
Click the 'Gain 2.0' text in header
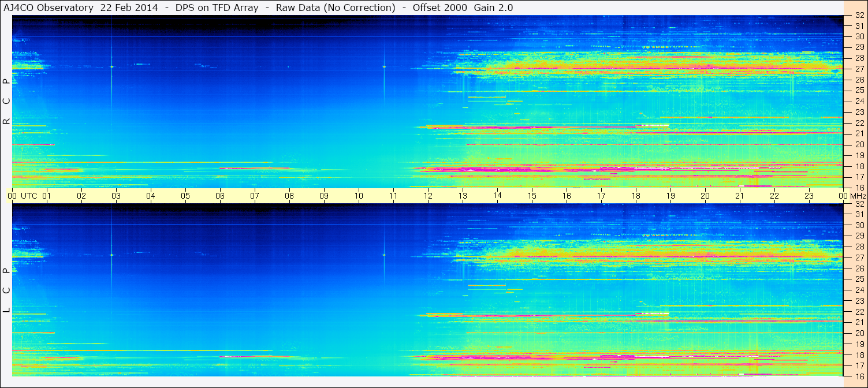click(493, 8)
